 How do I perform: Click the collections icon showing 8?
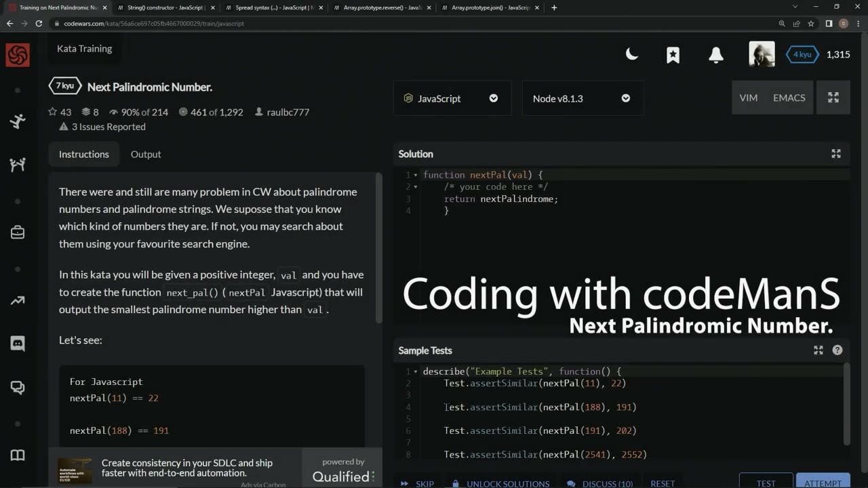[x=90, y=112]
